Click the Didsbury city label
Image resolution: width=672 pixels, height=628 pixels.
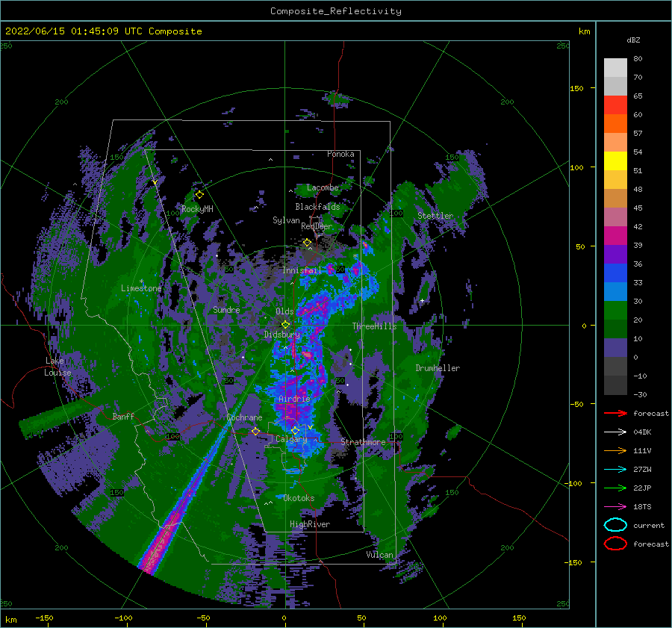click(281, 335)
